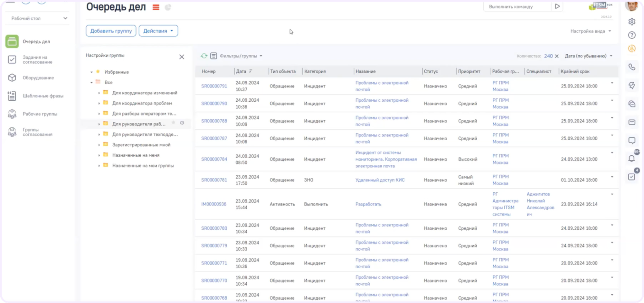Image resolution: width=644 pixels, height=303 pixels.
Task: Open row menu arrow for SR00000791
Action: pos(612,83)
